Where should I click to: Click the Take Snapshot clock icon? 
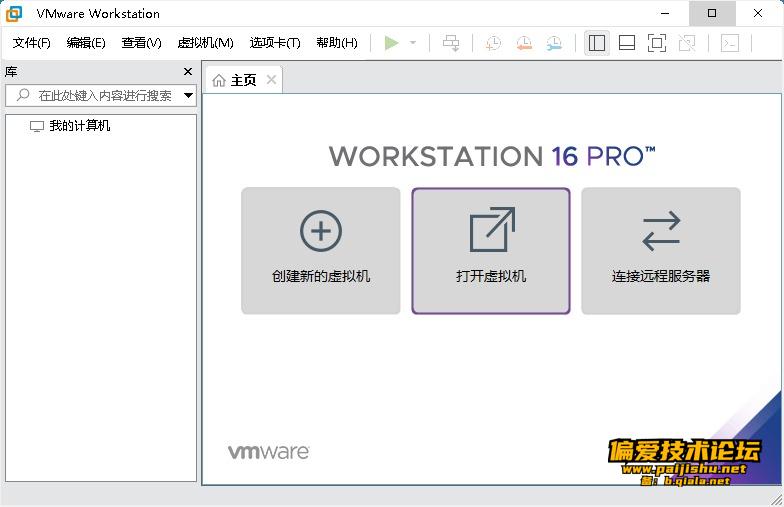493,43
